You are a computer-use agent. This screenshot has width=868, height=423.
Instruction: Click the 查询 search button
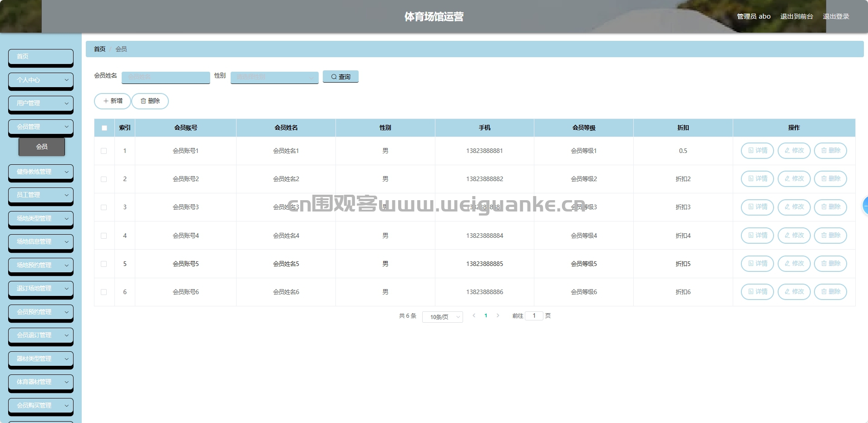tap(340, 77)
